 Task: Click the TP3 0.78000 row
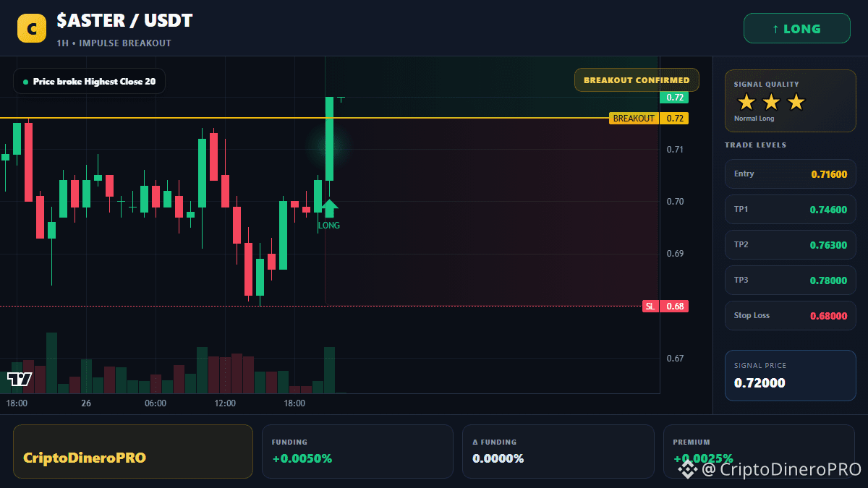(790, 280)
